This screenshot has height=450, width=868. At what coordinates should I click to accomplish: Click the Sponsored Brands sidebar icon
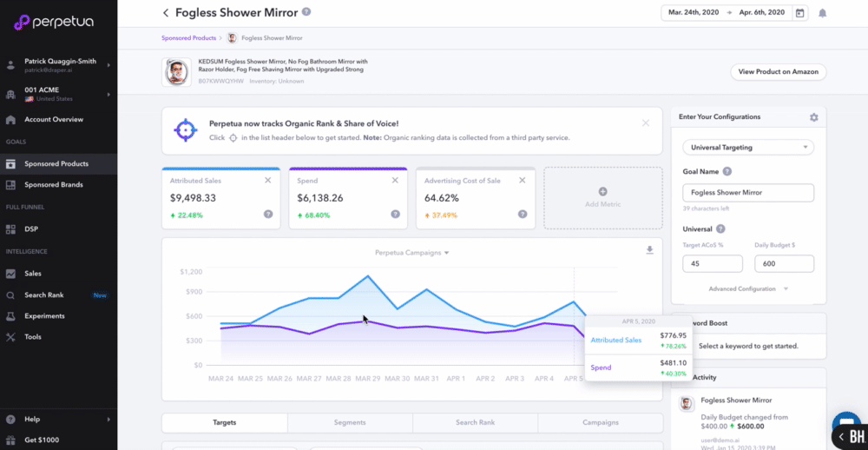pyautogui.click(x=10, y=184)
